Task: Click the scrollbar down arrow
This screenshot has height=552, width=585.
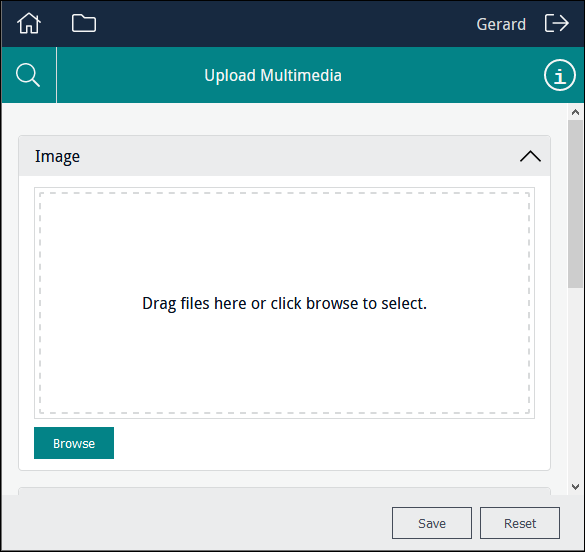Action: point(575,487)
